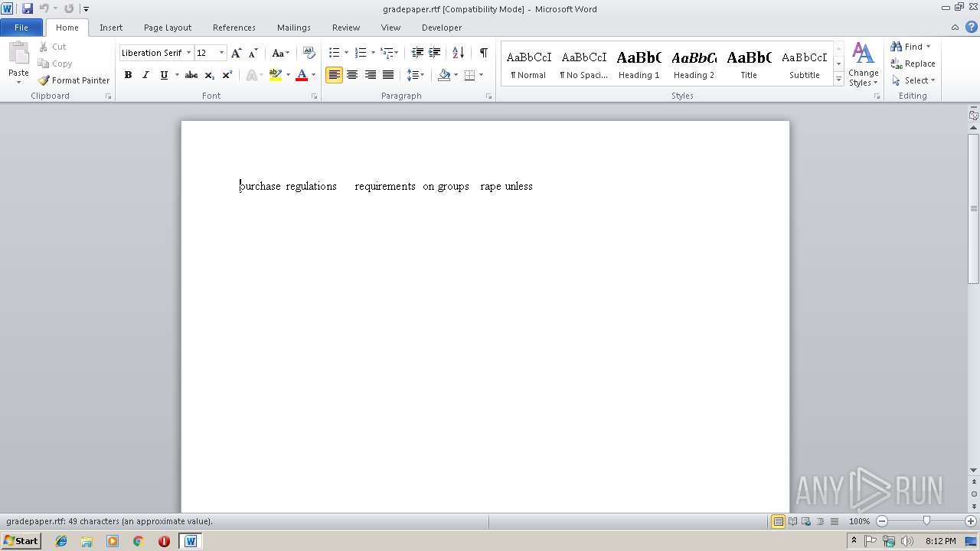This screenshot has width=980, height=551.
Task: Zoom in with the plus button
Action: [x=970, y=521]
